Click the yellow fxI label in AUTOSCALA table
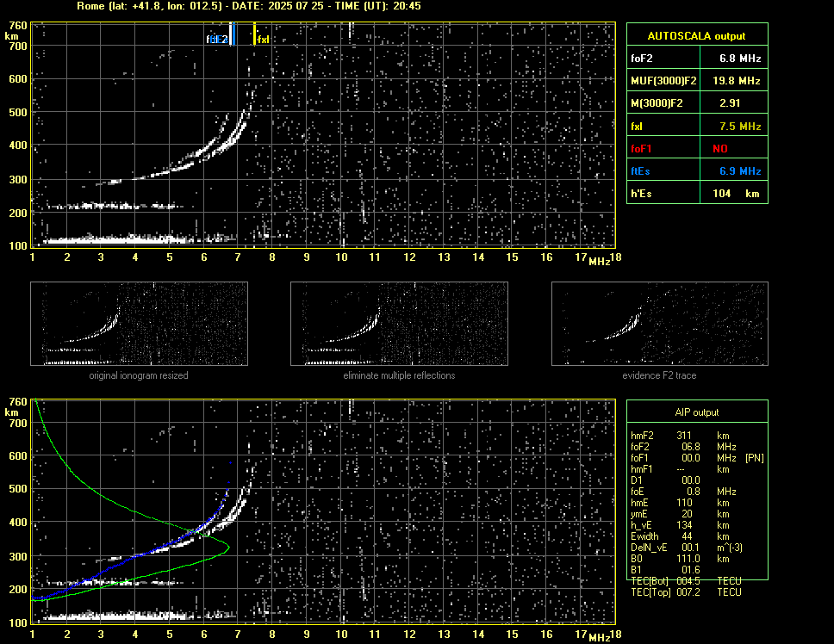The height and width of the screenshot is (644, 834). (637, 127)
